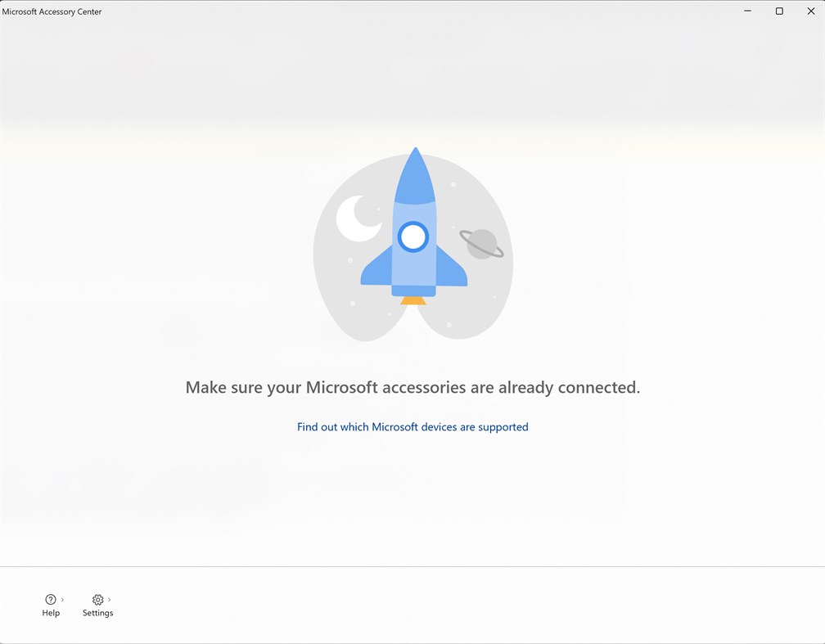Maximize the application window
This screenshot has width=825, height=644.
pos(779,11)
